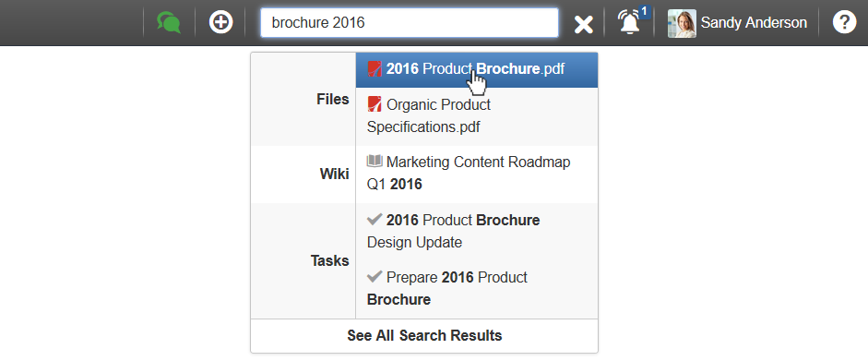This screenshot has width=868, height=361.
Task: Click checkmark icon beside Prepare 2016 task
Action: coord(375,276)
